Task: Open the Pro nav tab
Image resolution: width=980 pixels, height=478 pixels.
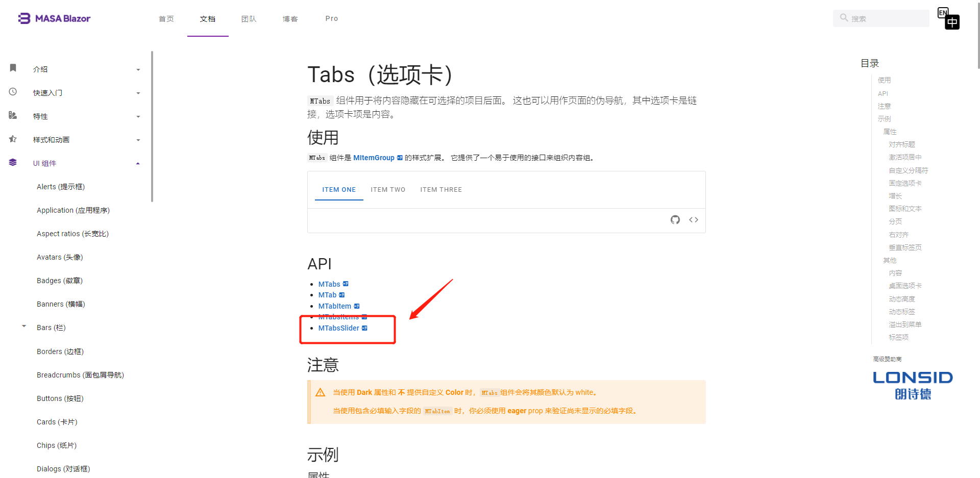Action: pyautogui.click(x=332, y=18)
